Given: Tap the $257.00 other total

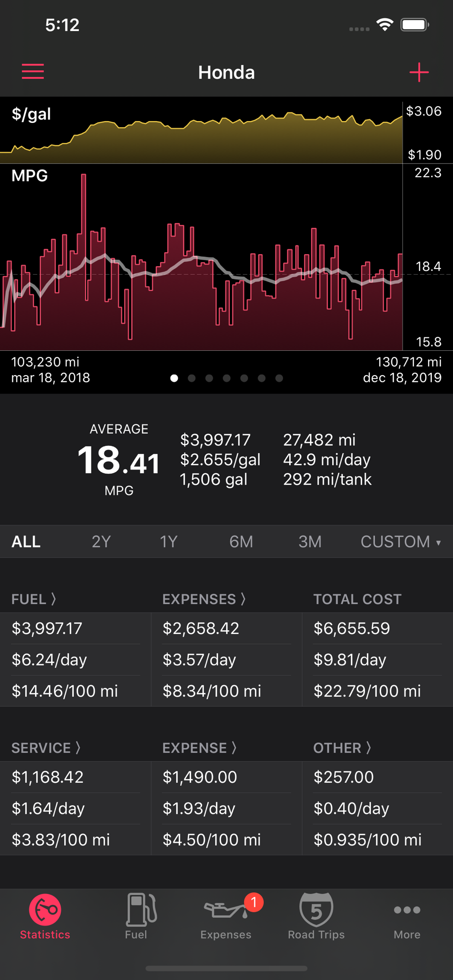Looking at the screenshot, I should coord(343,777).
